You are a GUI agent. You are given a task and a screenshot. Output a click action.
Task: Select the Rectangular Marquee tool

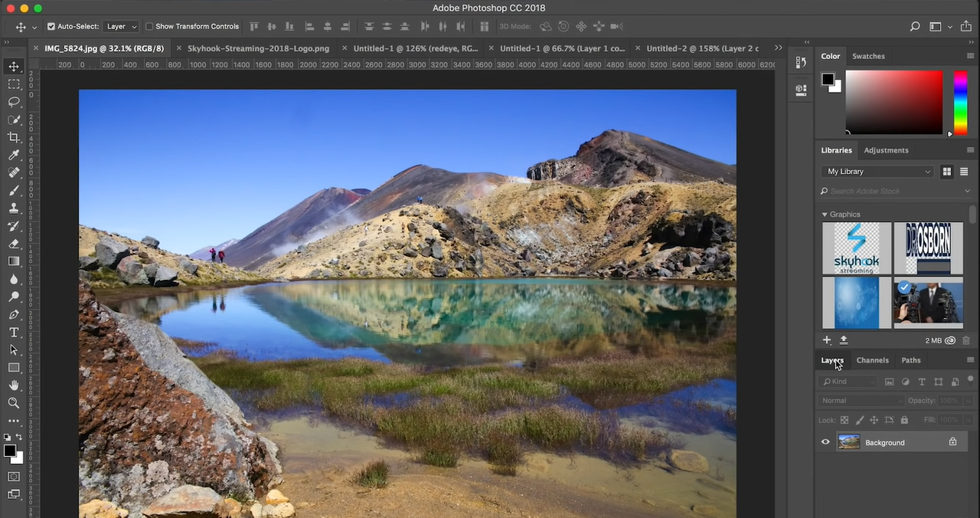click(14, 84)
